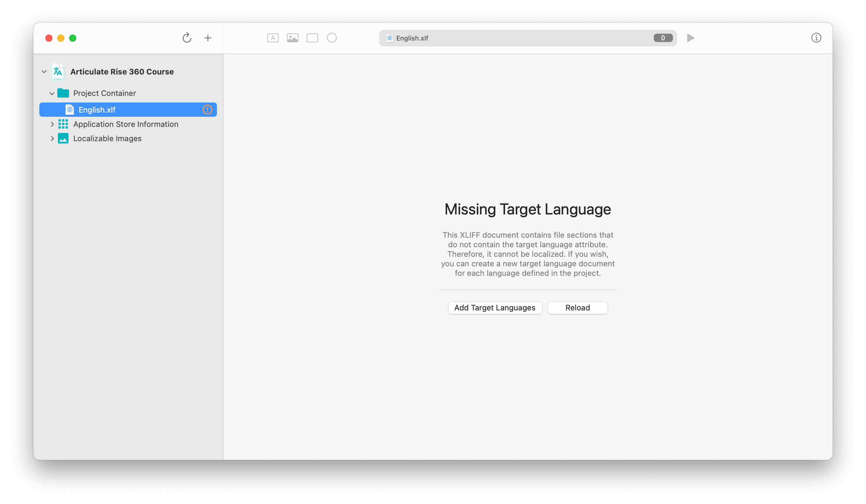Select Articulate Rise 360 Course root item
This screenshot has width=866, height=504.
(122, 71)
